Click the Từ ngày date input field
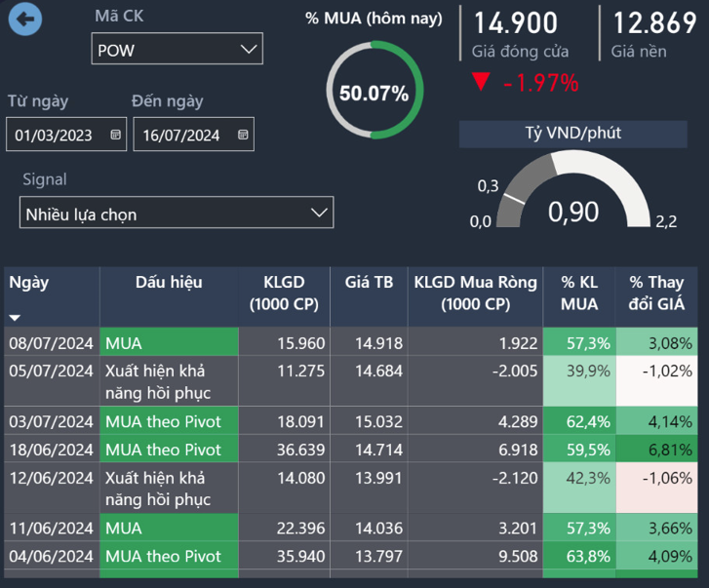This screenshot has width=709, height=588. 55,135
